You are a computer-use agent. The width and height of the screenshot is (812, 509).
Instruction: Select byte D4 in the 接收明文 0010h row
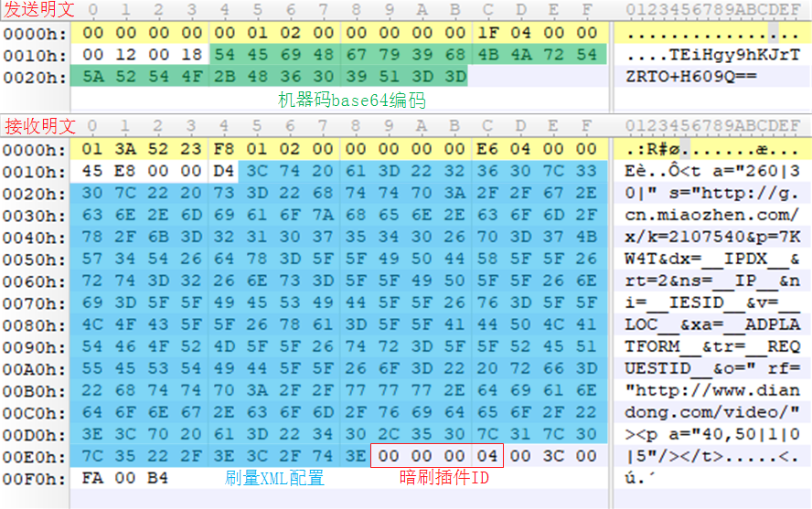point(224,171)
